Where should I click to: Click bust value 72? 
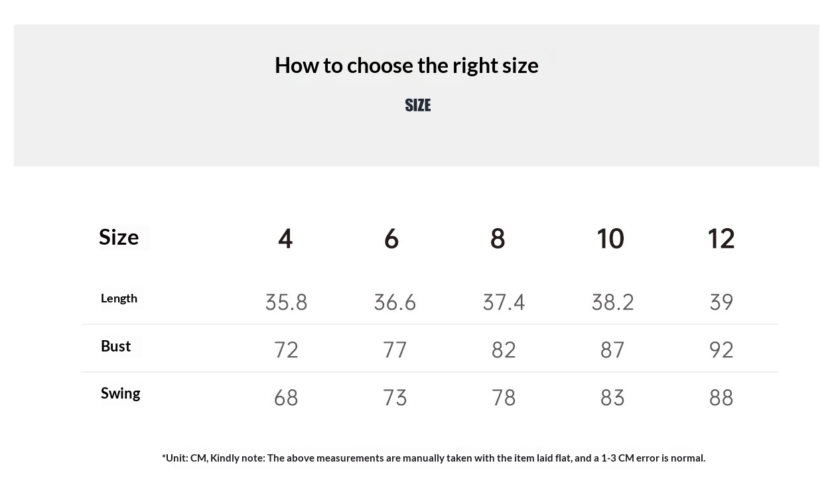286,349
